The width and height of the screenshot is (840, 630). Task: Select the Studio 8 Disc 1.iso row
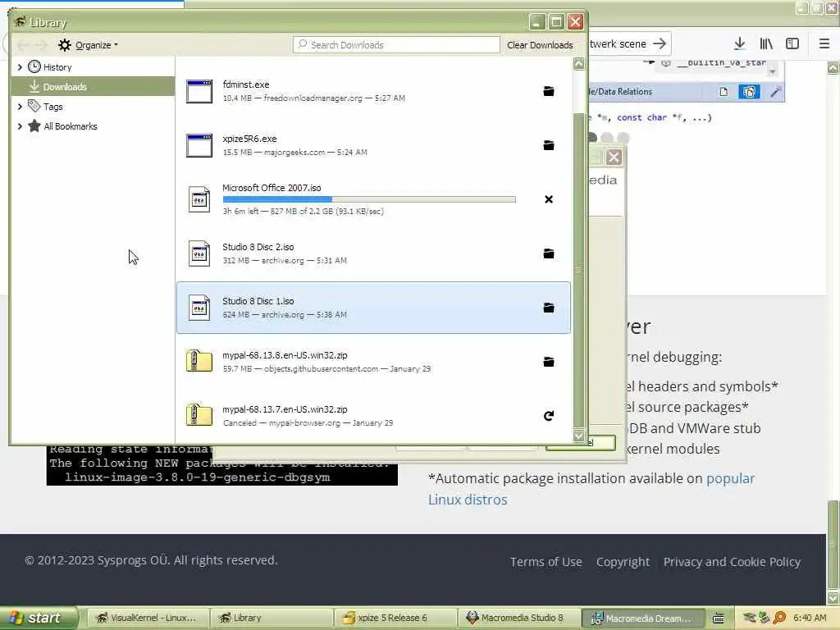click(373, 308)
